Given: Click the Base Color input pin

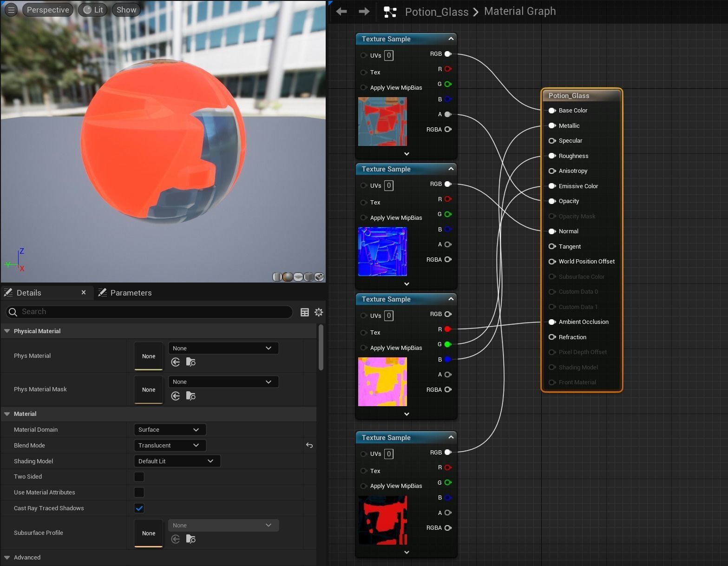Looking at the screenshot, I should point(552,111).
